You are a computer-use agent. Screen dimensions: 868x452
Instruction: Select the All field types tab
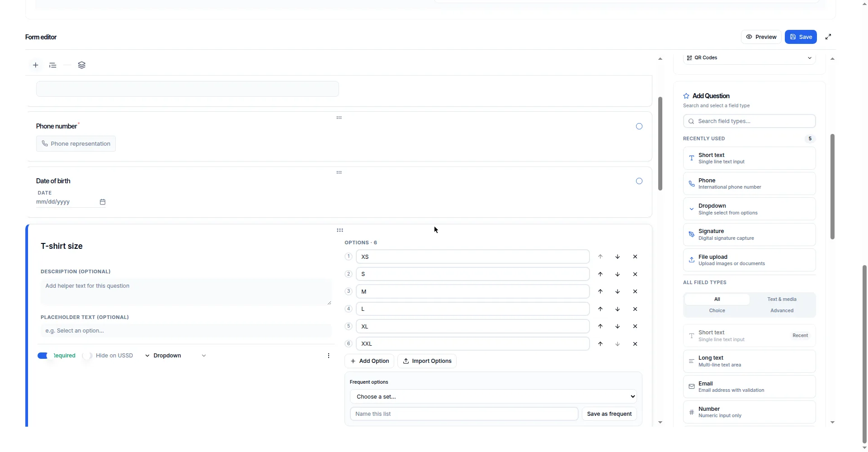[717, 299]
